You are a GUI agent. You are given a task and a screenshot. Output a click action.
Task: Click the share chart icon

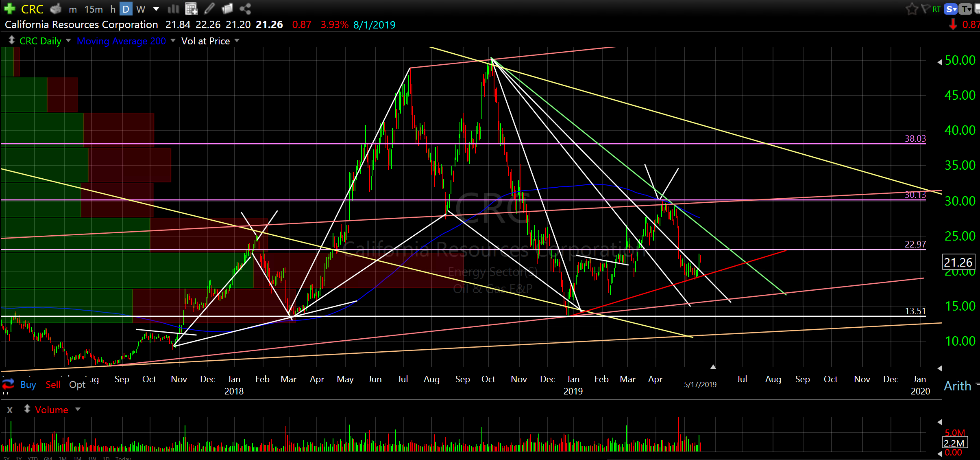tap(245, 9)
